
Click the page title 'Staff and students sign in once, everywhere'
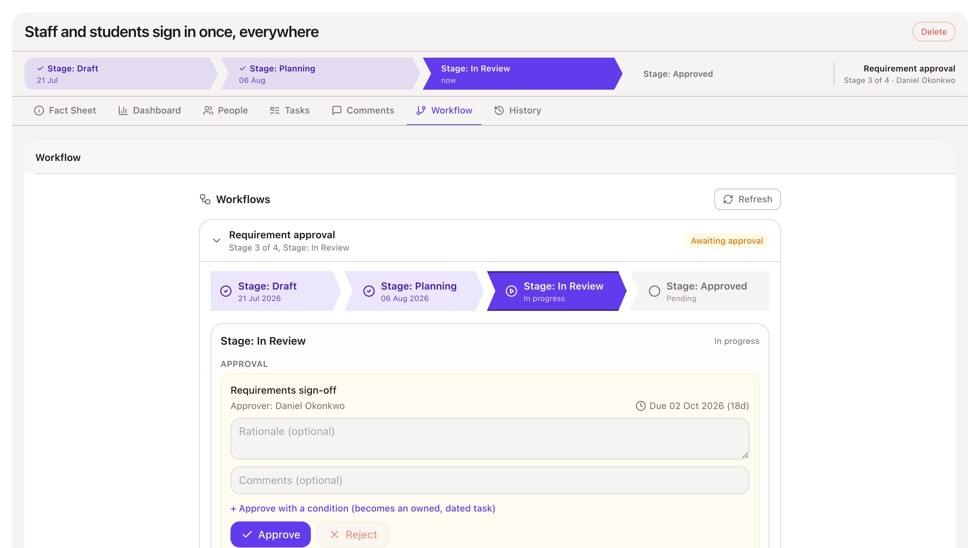pyautogui.click(x=171, y=32)
